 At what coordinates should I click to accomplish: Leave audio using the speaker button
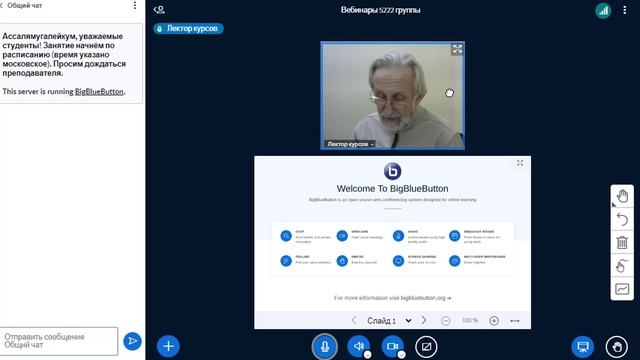click(358, 346)
